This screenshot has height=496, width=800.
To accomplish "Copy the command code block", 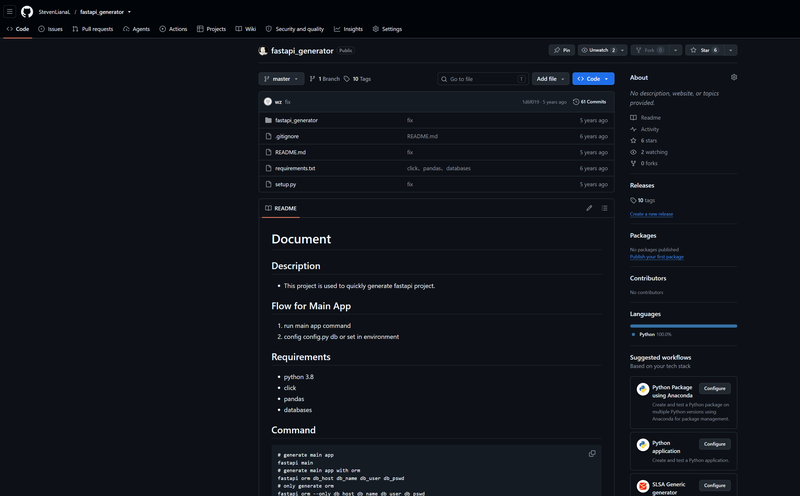I will coord(592,454).
